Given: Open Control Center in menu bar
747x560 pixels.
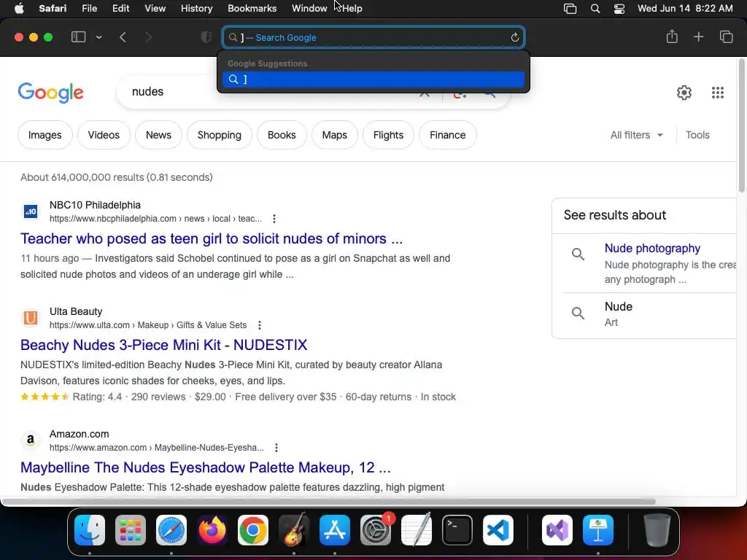Looking at the screenshot, I should point(619,8).
